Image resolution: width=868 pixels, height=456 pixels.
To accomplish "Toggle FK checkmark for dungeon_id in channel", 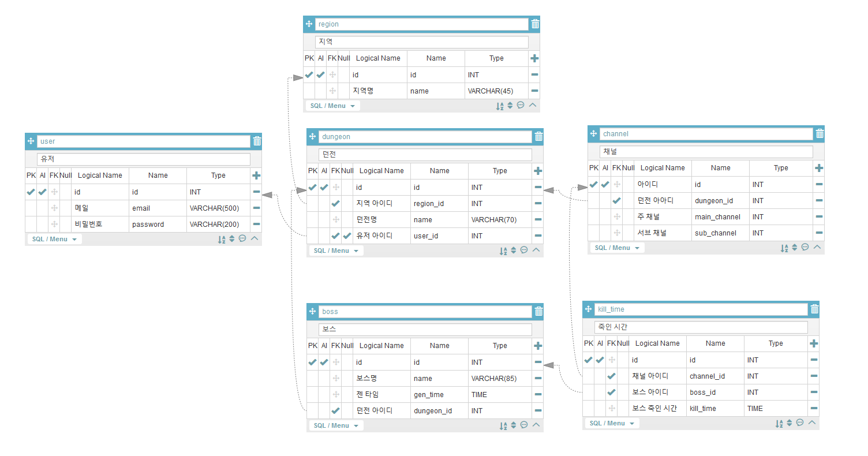I will [616, 200].
